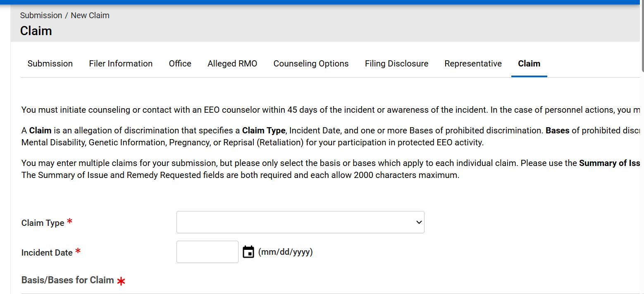Click the Submission breadcrumb link
Screen dimensions: 644x294
(41, 15)
